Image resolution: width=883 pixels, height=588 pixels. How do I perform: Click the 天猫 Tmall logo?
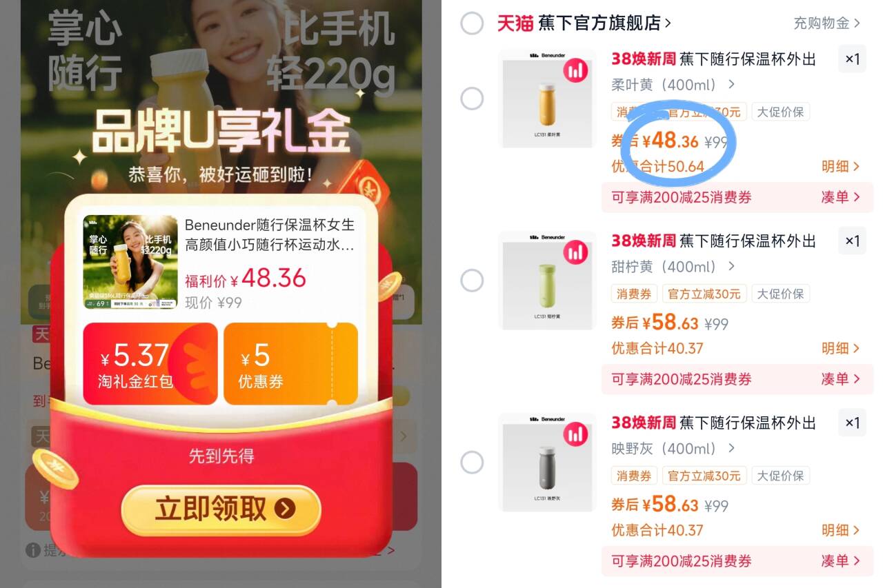coord(515,23)
